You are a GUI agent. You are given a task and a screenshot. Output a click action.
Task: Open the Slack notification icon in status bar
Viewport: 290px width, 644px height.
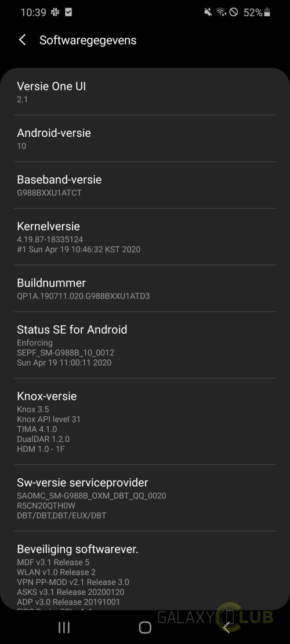55,12
